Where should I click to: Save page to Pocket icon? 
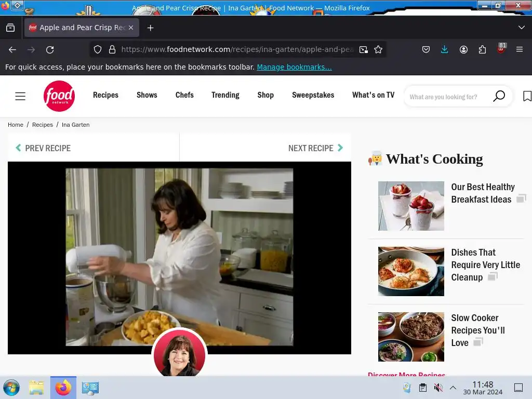426,49
